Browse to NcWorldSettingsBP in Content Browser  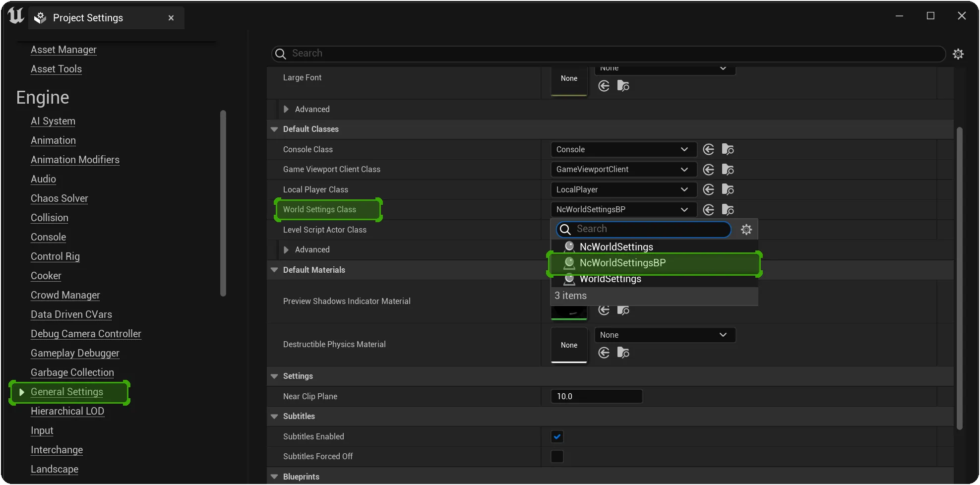coord(728,210)
